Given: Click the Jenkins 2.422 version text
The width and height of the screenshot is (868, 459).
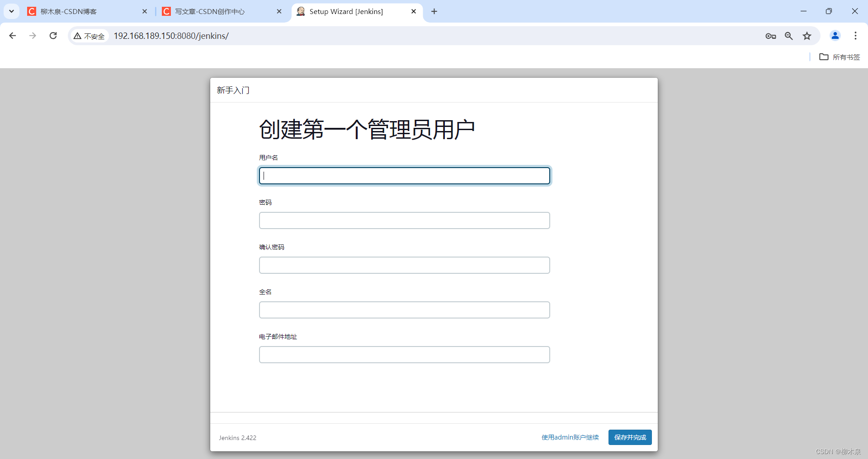Looking at the screenshot, I should [x=237, y=438].
